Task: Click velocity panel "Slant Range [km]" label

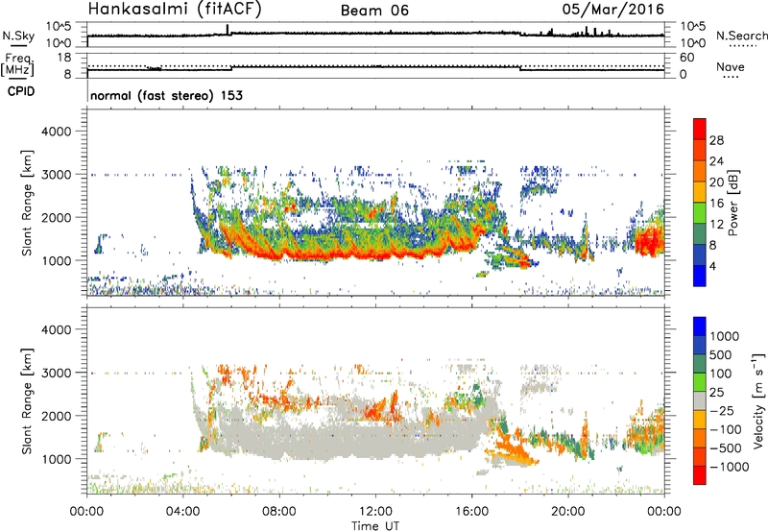Action: 27,401
